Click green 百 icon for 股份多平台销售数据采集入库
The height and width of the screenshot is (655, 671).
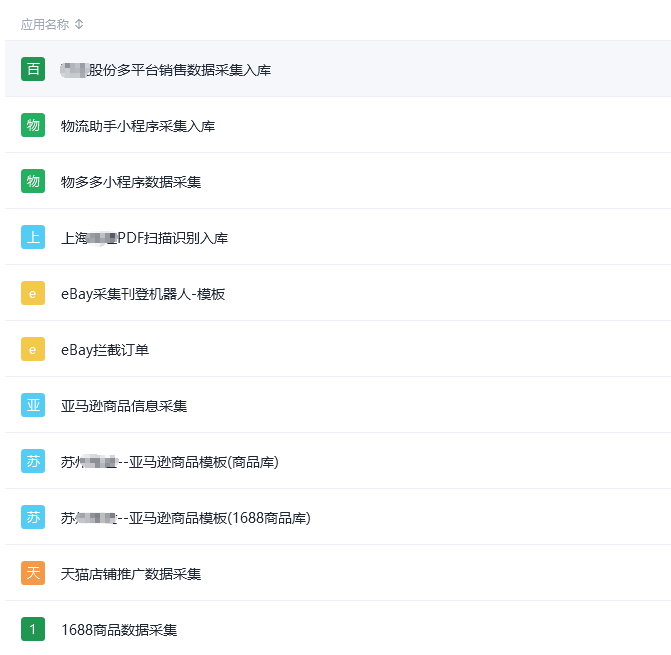[33, 69]
